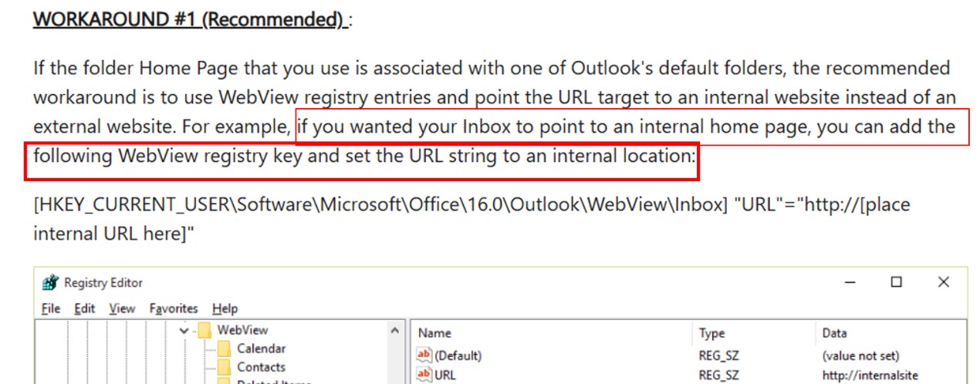The image size is (980, 384).
Task: Open the File menu
Action: pos(51,308)
